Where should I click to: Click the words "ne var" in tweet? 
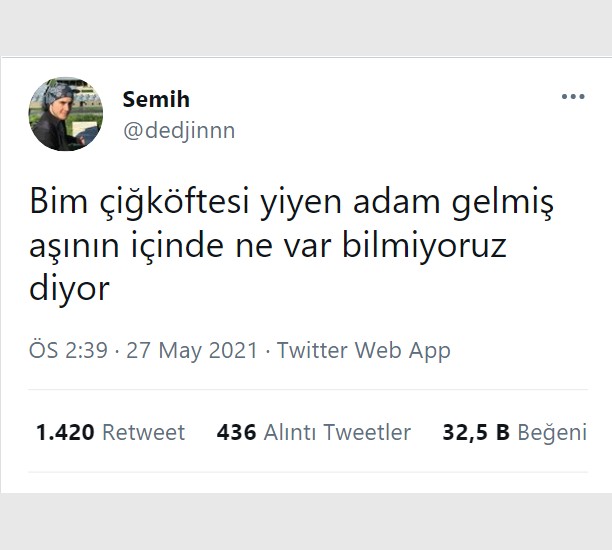283,248
